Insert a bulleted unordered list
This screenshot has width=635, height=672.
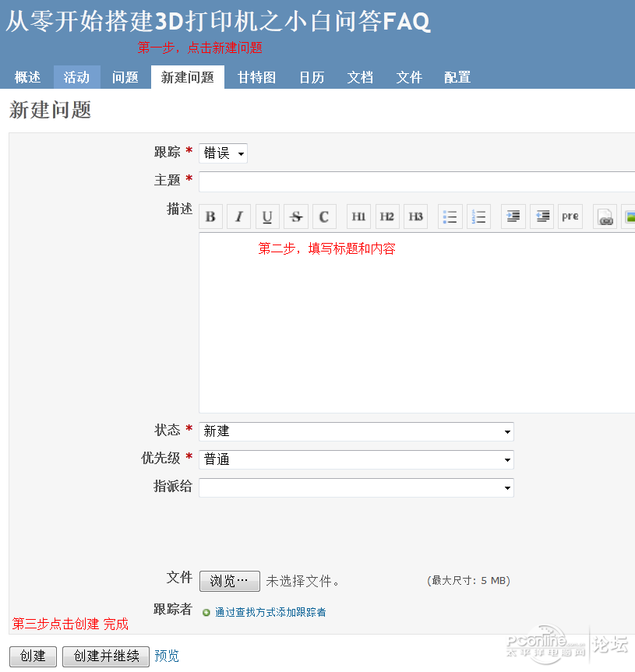click(x=450, y=216)
